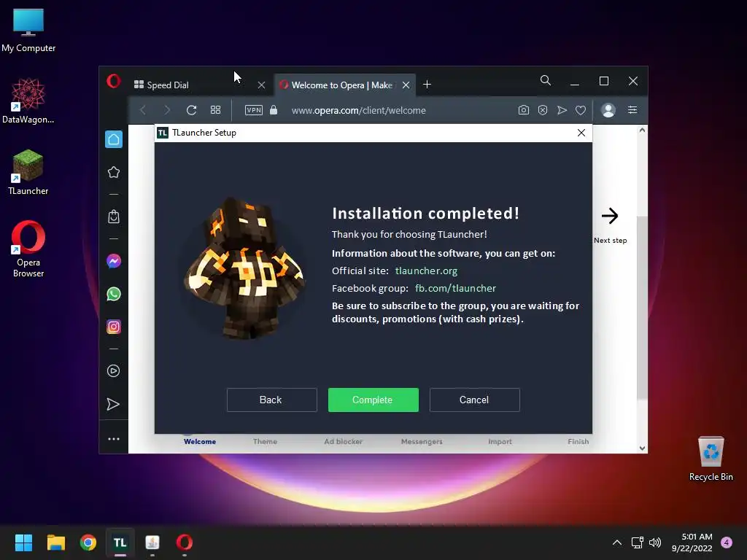Select the TLauncher desktop shortcut

click(x=28, y=172)
